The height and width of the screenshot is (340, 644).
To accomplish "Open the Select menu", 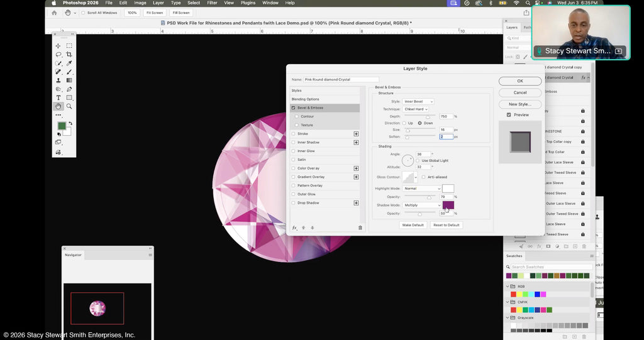I will coord(194,3).
